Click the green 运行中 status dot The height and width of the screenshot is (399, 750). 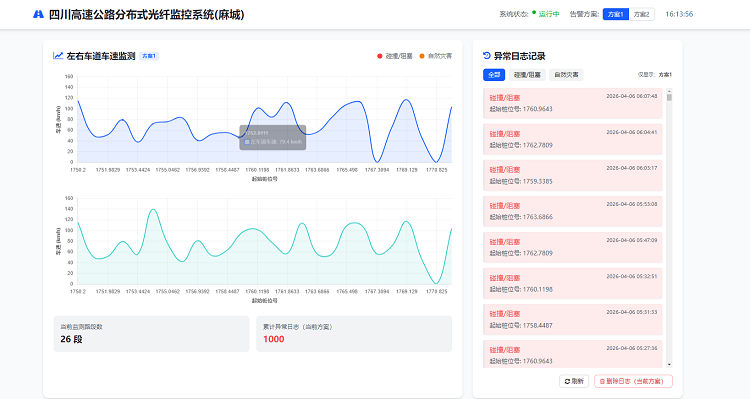point(534,12)
